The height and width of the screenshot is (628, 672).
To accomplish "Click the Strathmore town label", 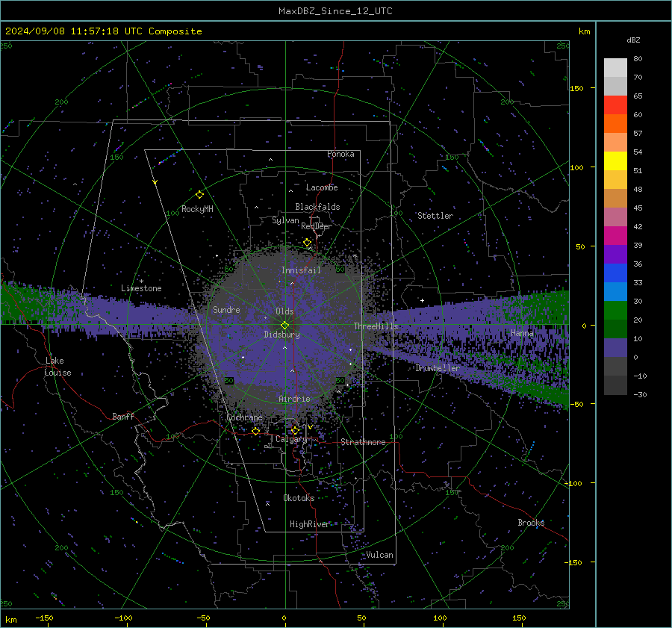I will tap(363, 442).
